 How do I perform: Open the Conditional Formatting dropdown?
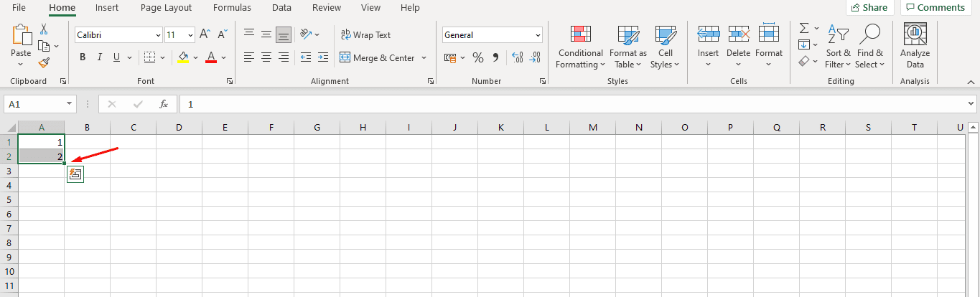coord(580,47)
